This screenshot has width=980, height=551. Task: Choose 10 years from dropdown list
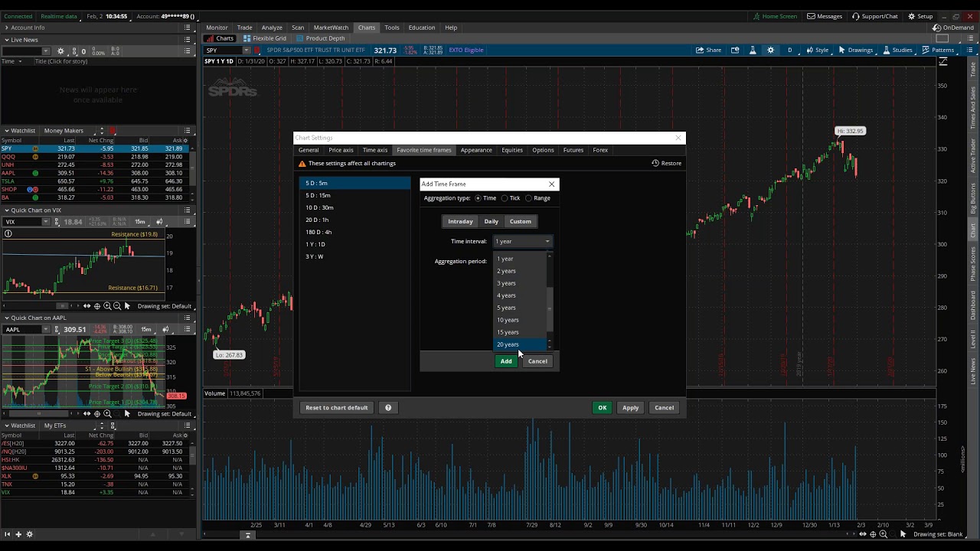[x=521, y=320]
